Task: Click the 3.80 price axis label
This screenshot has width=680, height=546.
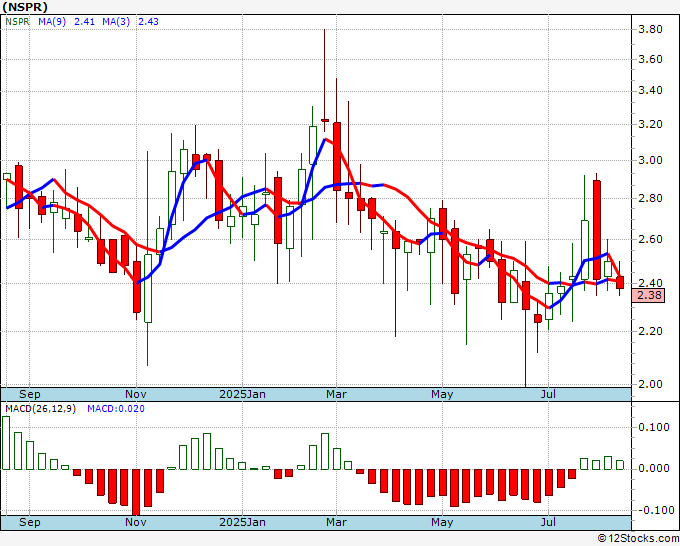Action: pyautogui.click(x=651, y=29)
